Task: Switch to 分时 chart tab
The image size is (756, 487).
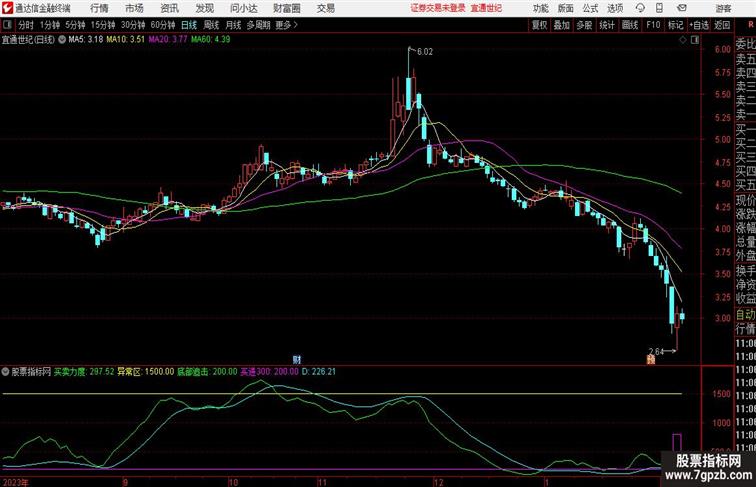Action: pos(26,25)
